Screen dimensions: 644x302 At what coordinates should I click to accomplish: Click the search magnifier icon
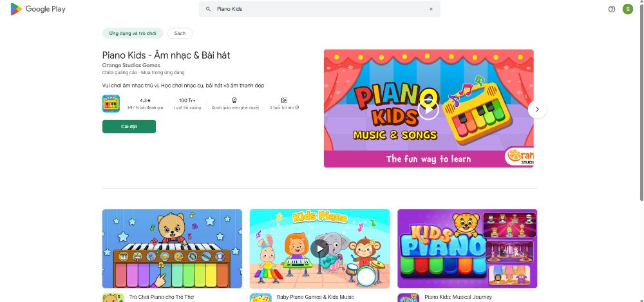tap(208, 9)
